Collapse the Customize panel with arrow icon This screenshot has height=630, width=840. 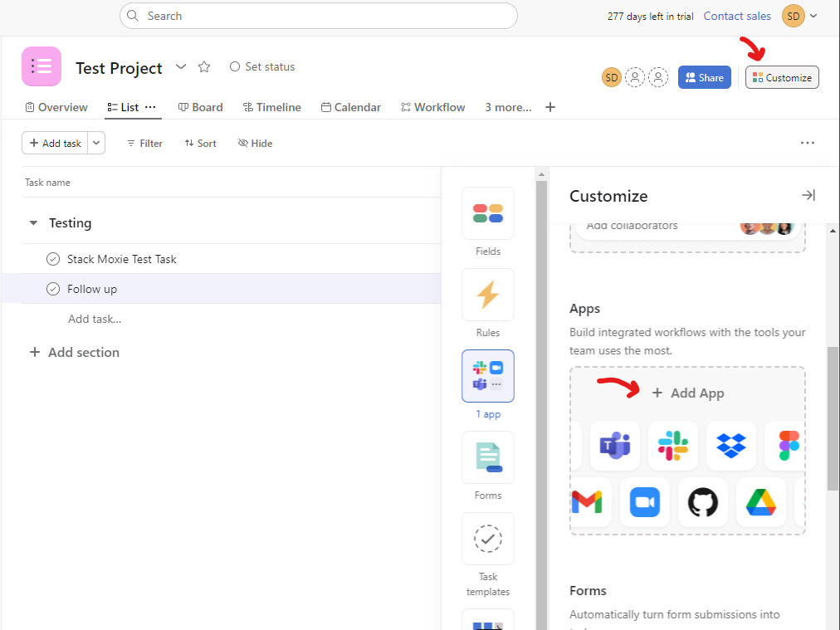point(808,196)
